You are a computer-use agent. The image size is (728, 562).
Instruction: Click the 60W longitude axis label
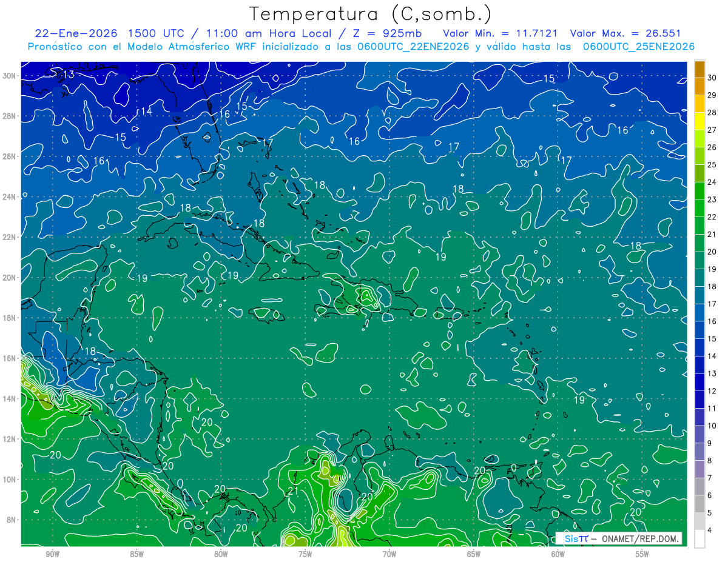pyautogui.click(x=558, y=554)
